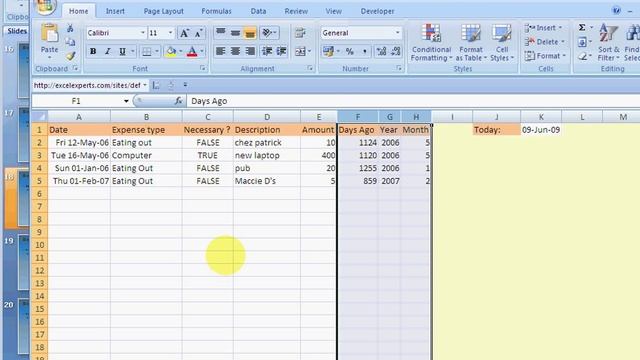This screenshot has width=640, height=360.
Task: Click the Wrap Text icon
Action: tap(300, 33)
